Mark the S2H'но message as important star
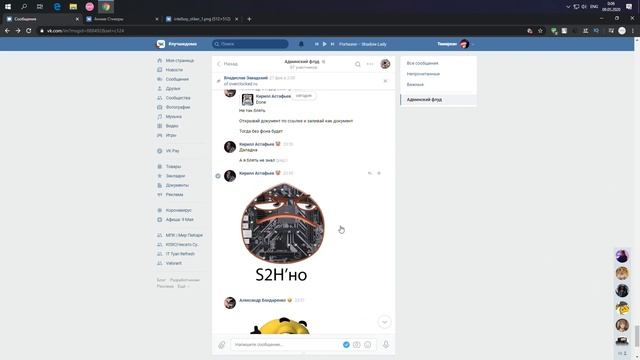Viewport: 640px width, 360px height. [x=379, y=173]
